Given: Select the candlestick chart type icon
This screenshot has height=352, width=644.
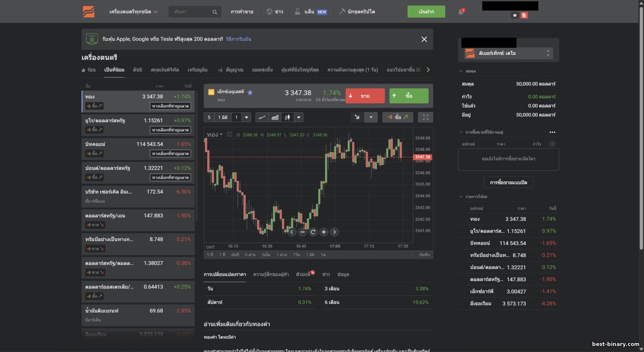Looking at the screenshot, I should pyautogui.click(x=287, y=117).
